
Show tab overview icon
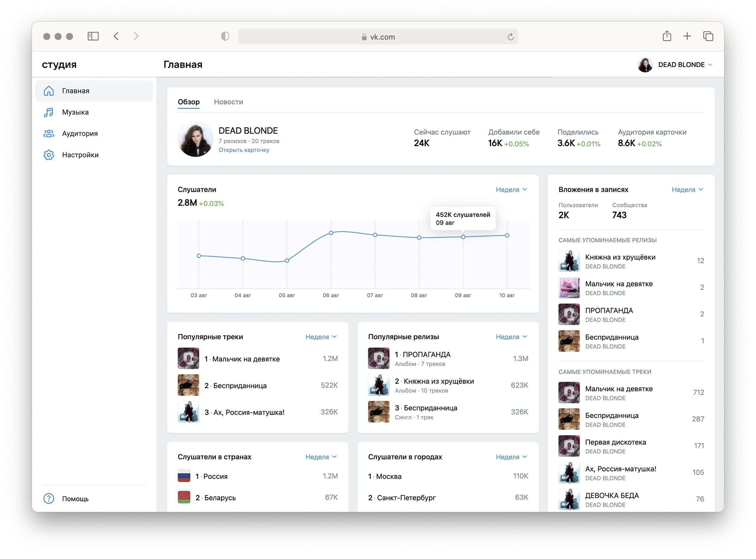click(x=708, y=36)
